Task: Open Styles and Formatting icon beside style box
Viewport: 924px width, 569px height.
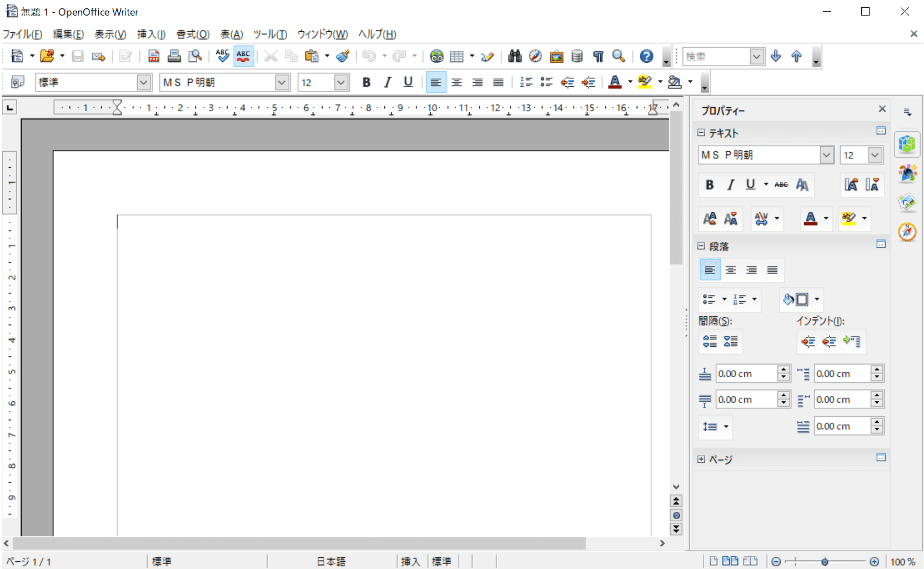Action: tap(17, 82)
